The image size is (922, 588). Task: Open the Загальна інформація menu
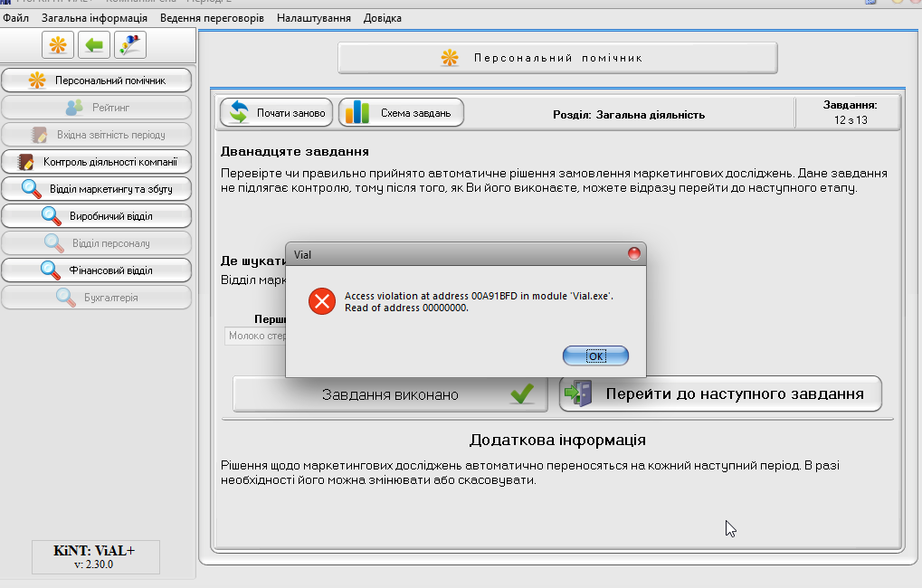point(95,18)
